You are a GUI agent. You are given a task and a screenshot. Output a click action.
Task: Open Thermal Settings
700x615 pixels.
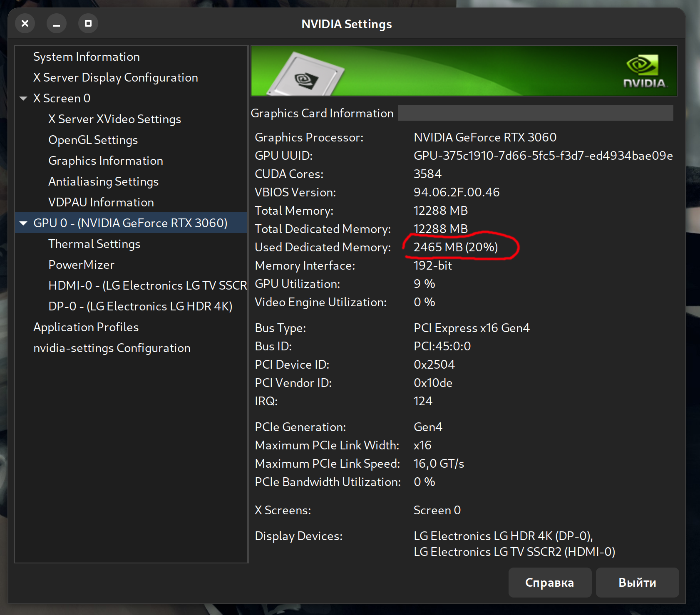94,244
